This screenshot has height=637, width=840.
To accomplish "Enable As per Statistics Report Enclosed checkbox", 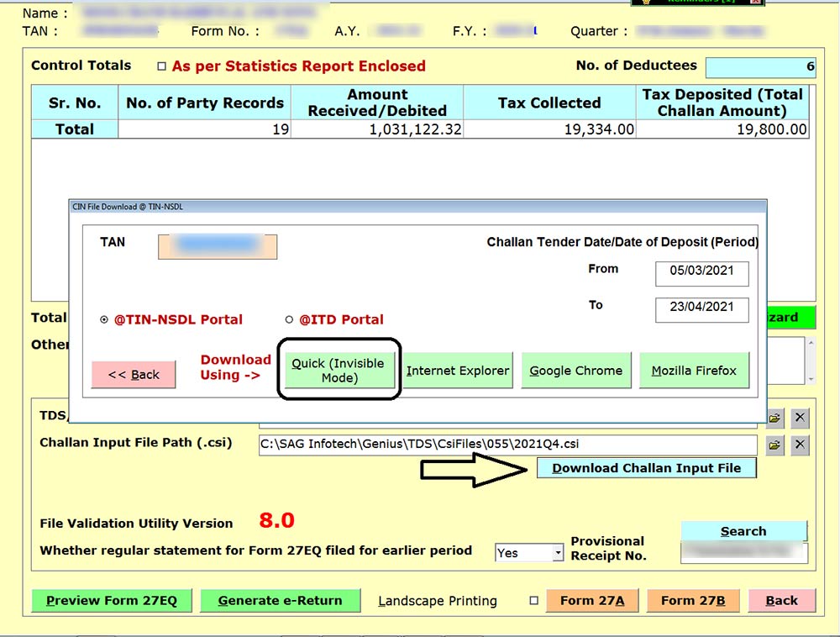I will 162,66.
